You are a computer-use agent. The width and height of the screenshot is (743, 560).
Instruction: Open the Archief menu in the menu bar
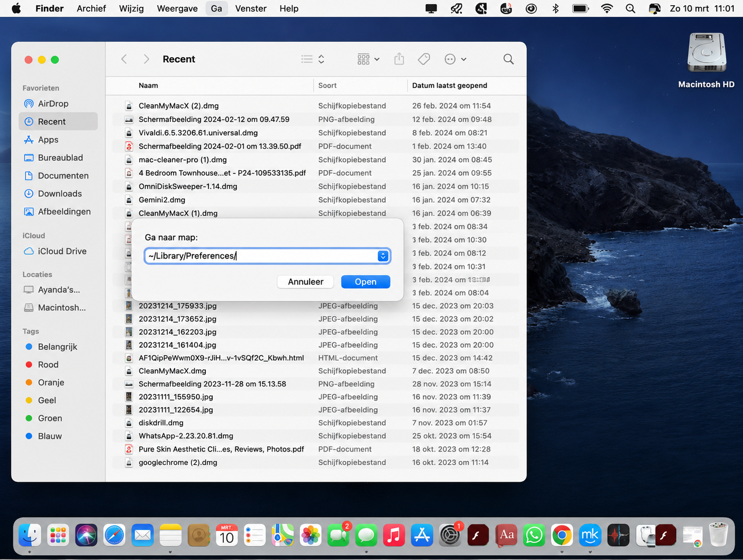coord(91,8)
